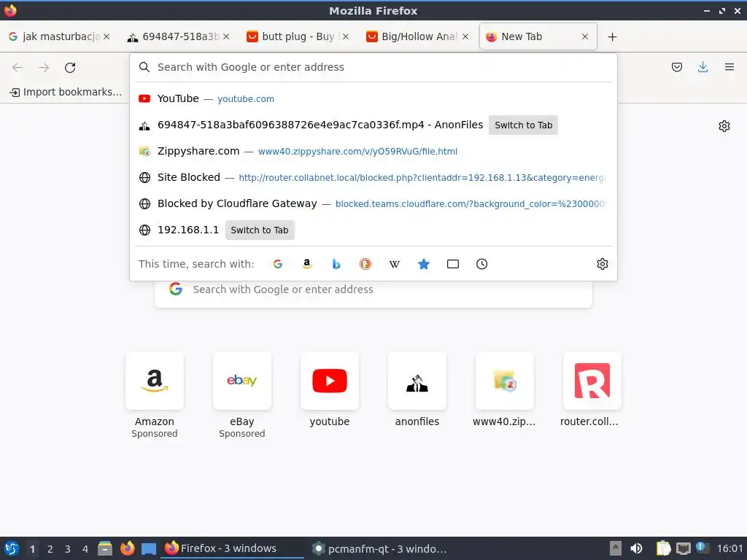Close the New Tab tab

tap(585, 36)
